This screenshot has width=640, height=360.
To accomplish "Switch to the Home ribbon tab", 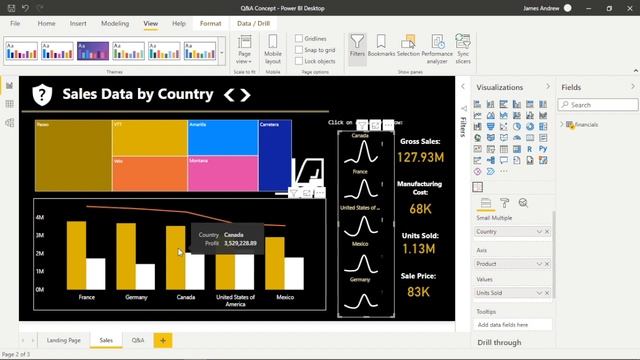I will point(47,24).
